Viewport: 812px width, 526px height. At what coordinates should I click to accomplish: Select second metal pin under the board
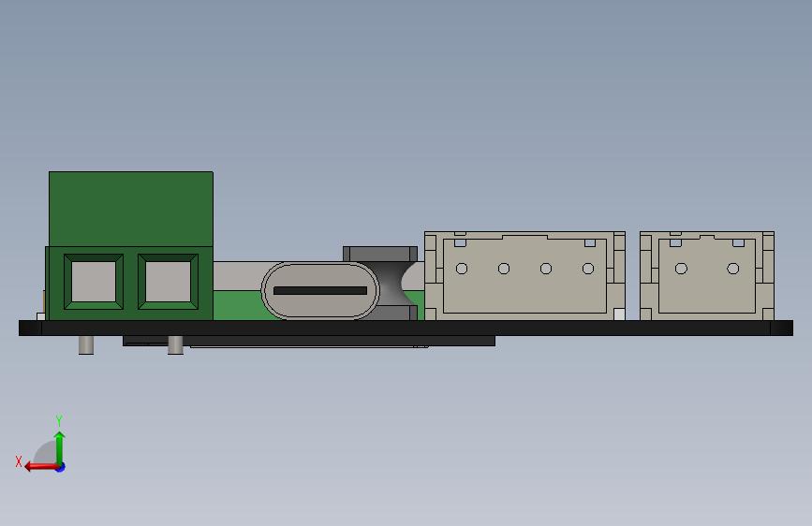click(x=175, y=345)
